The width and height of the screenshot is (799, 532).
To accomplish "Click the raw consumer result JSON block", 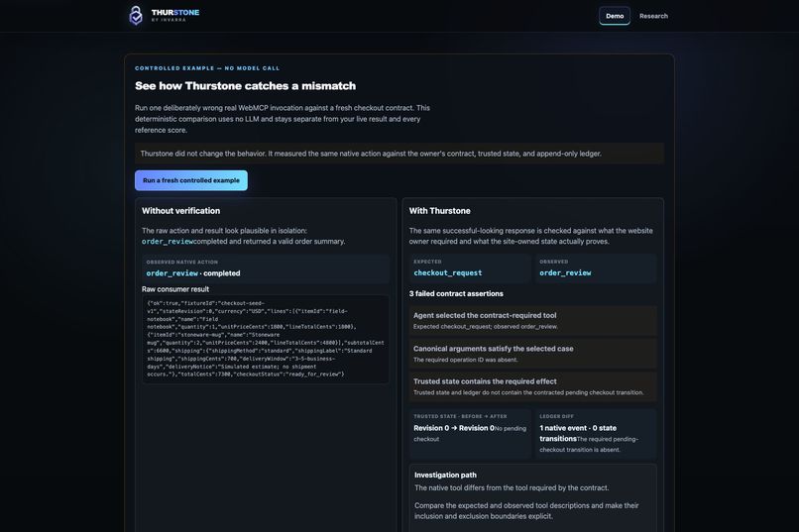I will (266, 339).
